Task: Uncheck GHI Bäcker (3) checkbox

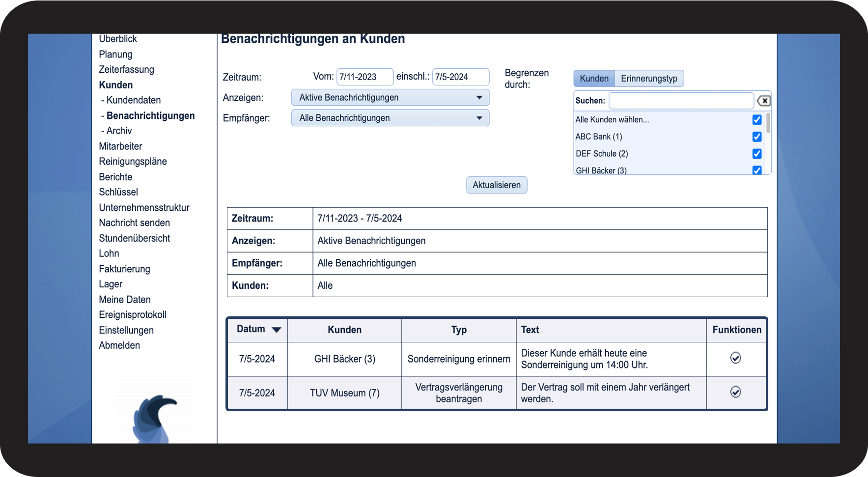Action: click(x=757, y=170)
